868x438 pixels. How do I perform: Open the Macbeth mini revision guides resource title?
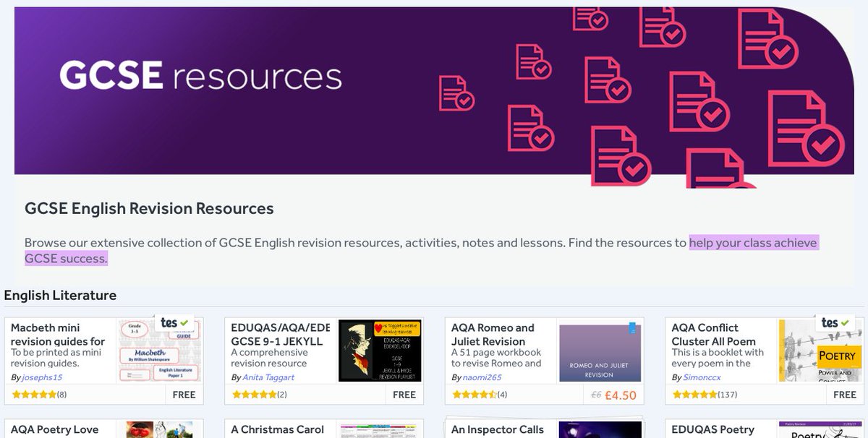(58, 334)
